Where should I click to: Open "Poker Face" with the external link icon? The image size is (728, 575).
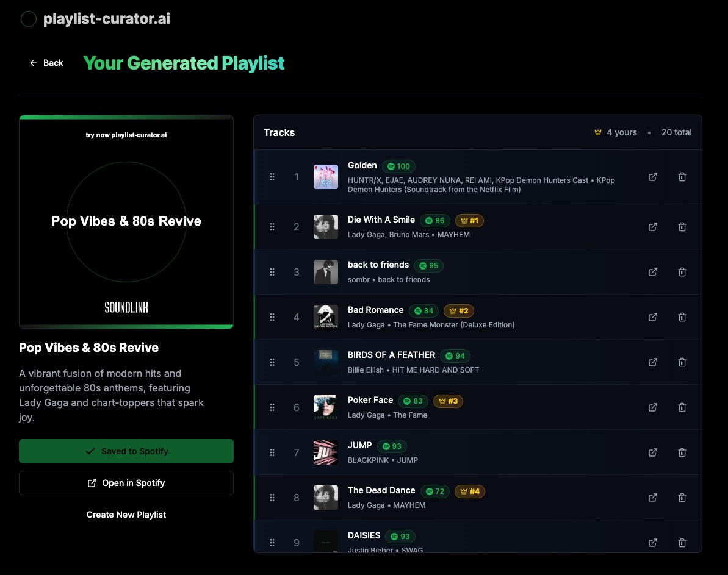[x=652, y=407]
